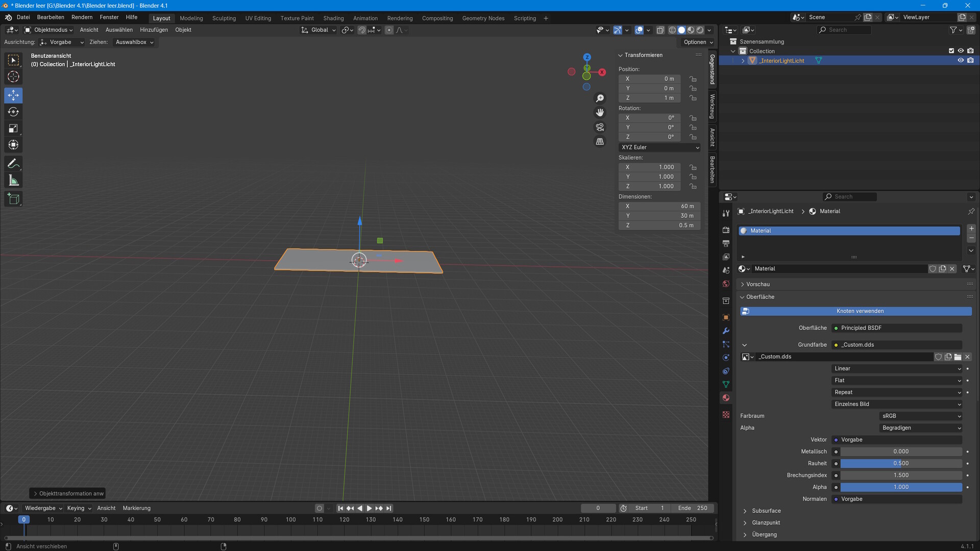Select the Rotate tool in toolbar
This screenshot has width=980, height=551.
pyautogui.click(x=13, y=112)
